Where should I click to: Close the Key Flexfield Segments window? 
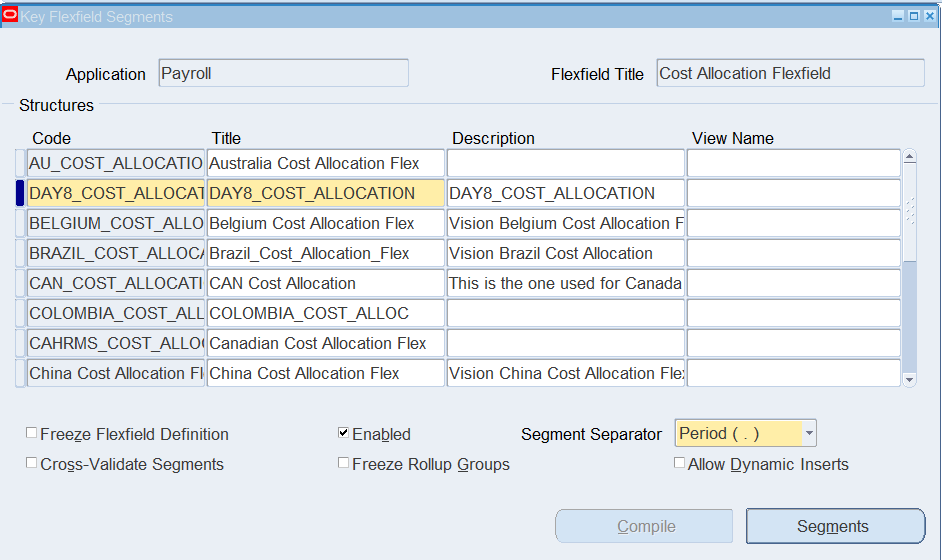929,16
